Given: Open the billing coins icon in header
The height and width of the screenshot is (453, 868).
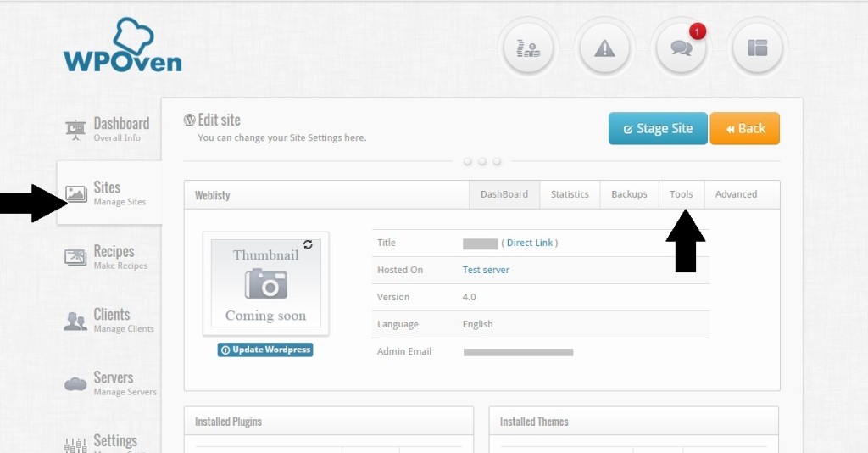Looking at the screenshot, I should [x=528, y=48].
